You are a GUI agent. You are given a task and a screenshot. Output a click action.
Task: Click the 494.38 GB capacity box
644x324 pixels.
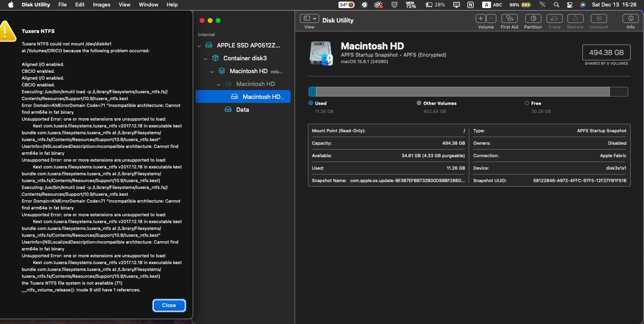606,53
